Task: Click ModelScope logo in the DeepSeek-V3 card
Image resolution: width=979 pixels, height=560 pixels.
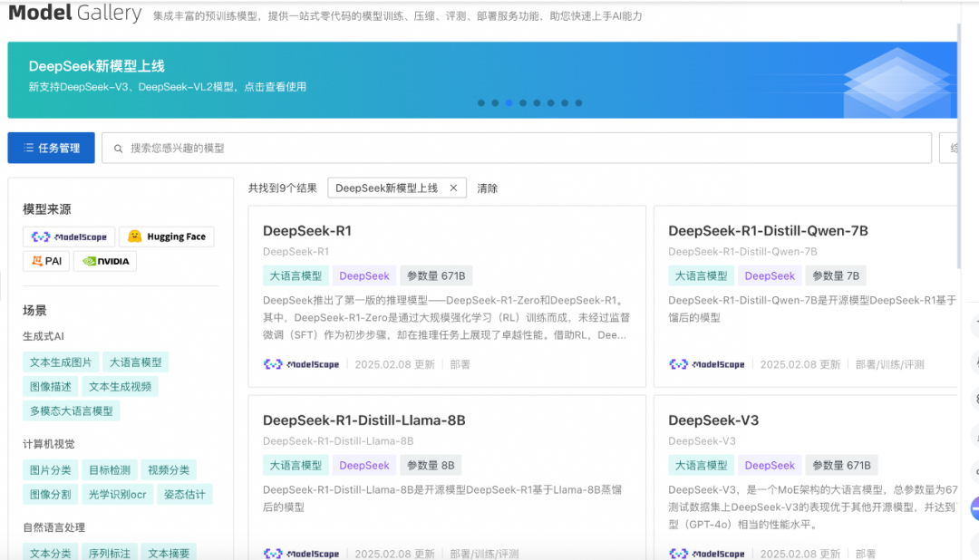Action: click(706, 553)
